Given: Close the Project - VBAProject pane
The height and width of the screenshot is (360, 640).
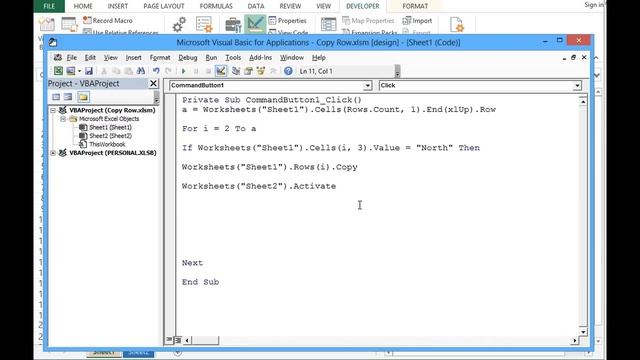Looking at the screenshot, I should pos(153,83).
